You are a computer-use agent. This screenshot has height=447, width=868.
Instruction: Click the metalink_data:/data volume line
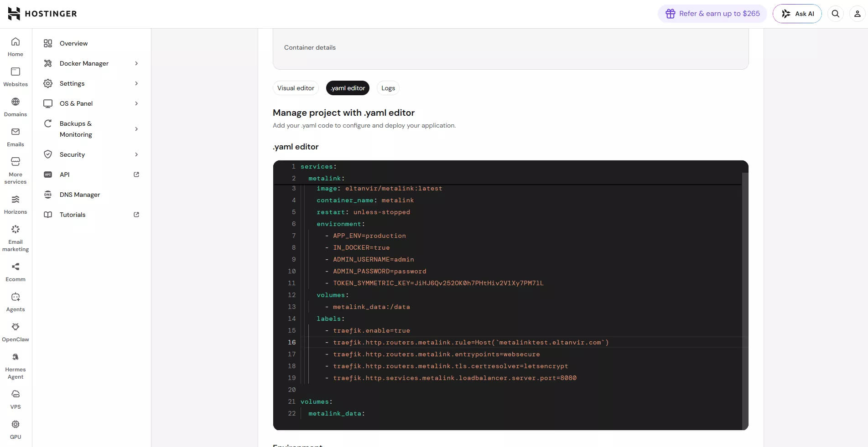371,307
